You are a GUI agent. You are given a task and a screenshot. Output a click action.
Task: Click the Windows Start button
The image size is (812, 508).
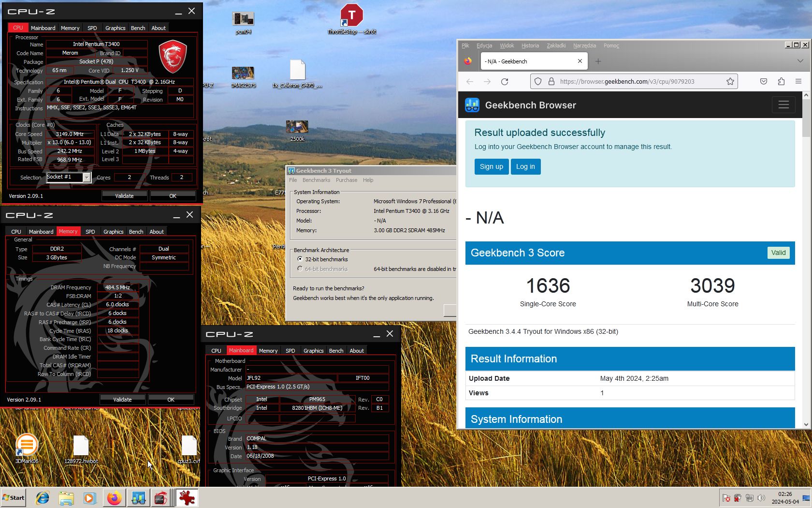point(14,498)
